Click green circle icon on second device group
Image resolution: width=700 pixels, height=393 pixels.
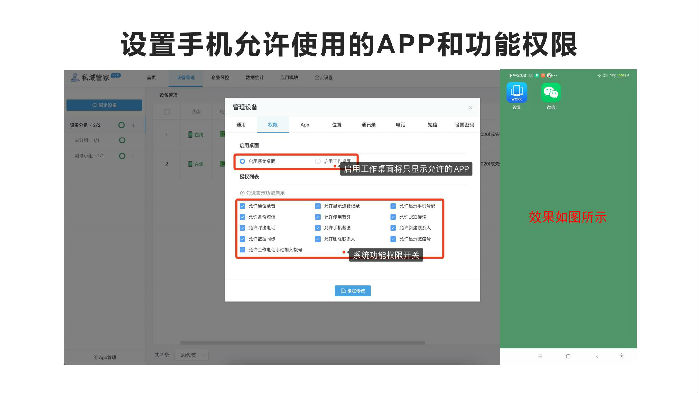(122, 140)
